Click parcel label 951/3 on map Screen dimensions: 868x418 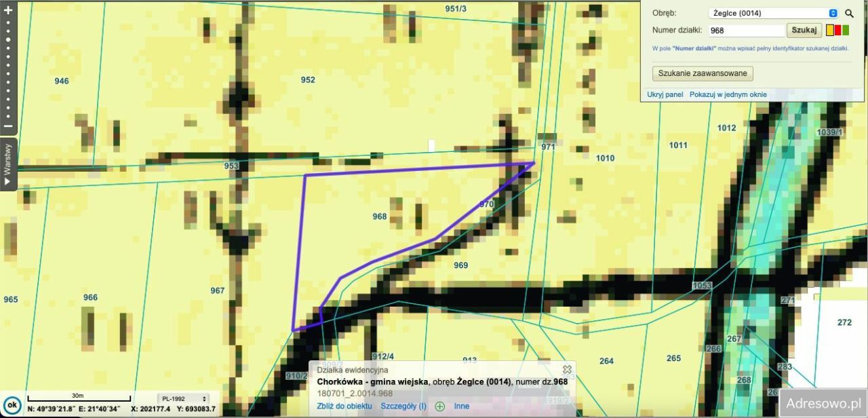point(456,8)
